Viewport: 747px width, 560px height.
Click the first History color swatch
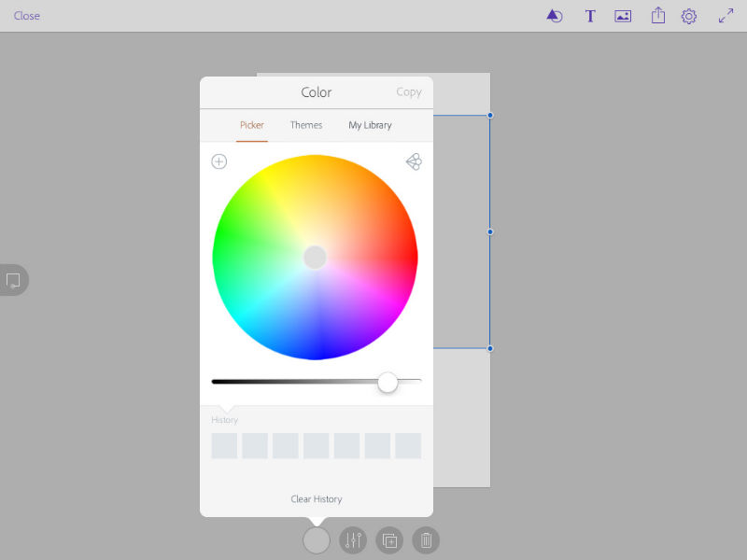coord(224,446)
